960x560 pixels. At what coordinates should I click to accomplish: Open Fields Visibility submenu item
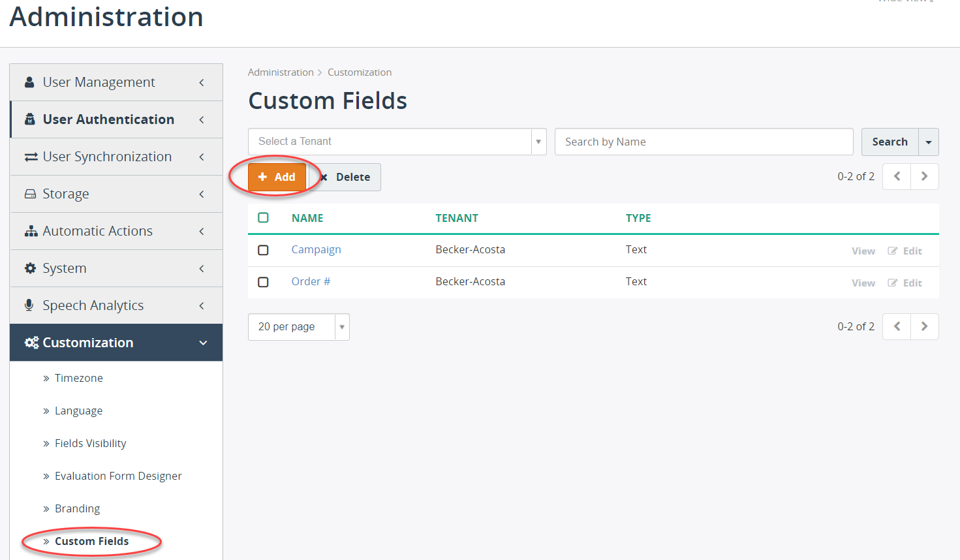(90, 443)
